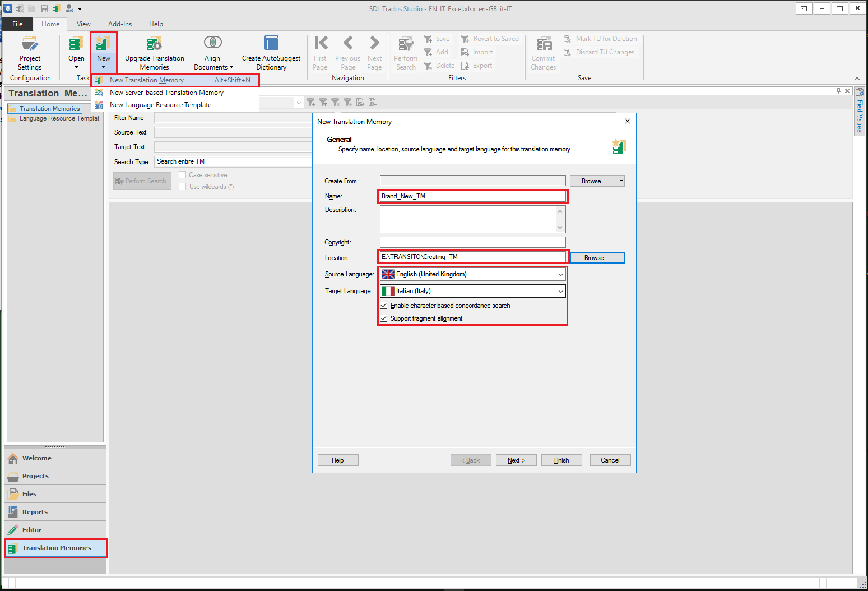Open Project Settings in the ribbon
The height and width of the screenshot is (591, 868).
pyautogui.click(x=30, y=53)
